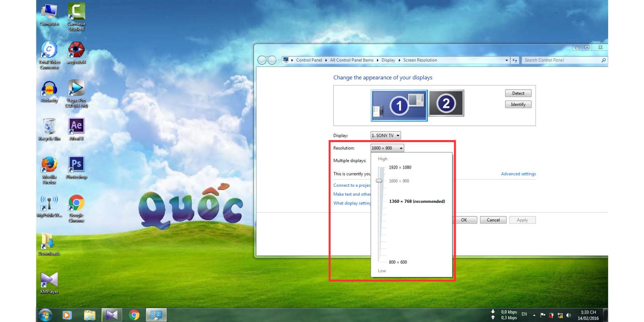Expand recent pages dropdown arrow
Viewport: 644px width, 322px height.
(x=279, y=60)
